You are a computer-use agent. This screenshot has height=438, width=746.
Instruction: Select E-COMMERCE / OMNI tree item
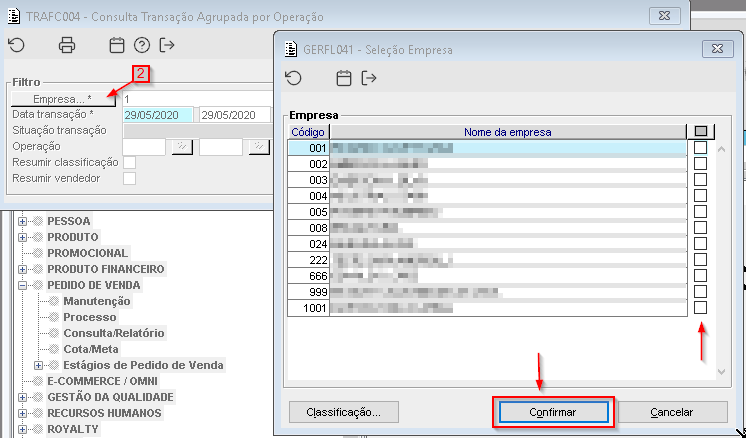click(x=102, y=381)
